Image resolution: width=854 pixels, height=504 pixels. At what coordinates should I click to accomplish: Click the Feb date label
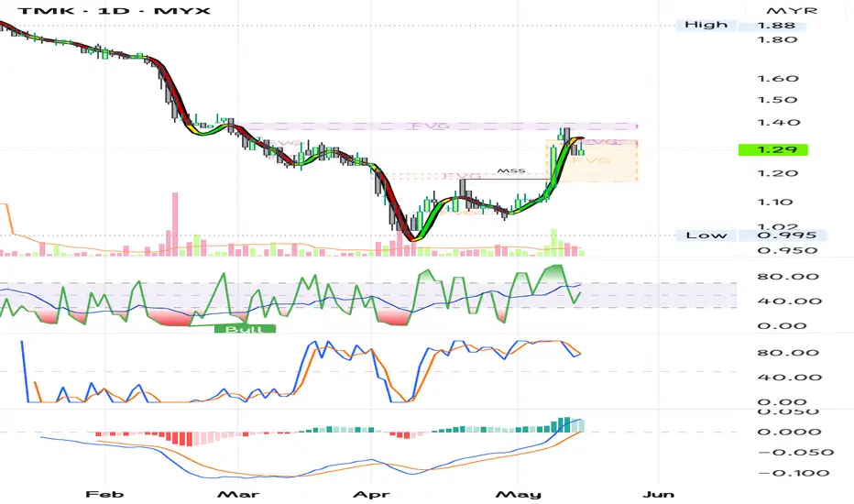tap(104, 494)
